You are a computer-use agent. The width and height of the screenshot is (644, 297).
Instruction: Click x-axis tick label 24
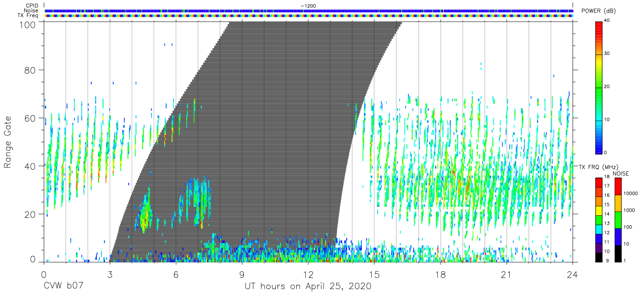point(572,274)
